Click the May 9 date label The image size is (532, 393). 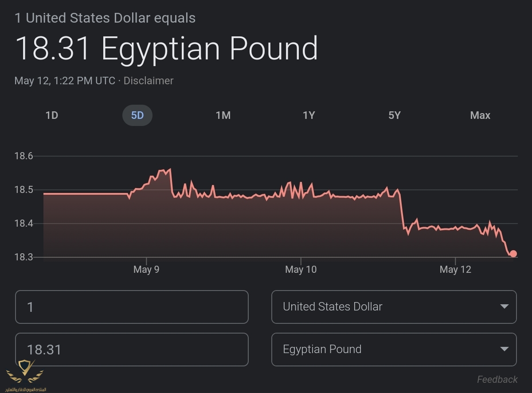[x=146, y=269]
